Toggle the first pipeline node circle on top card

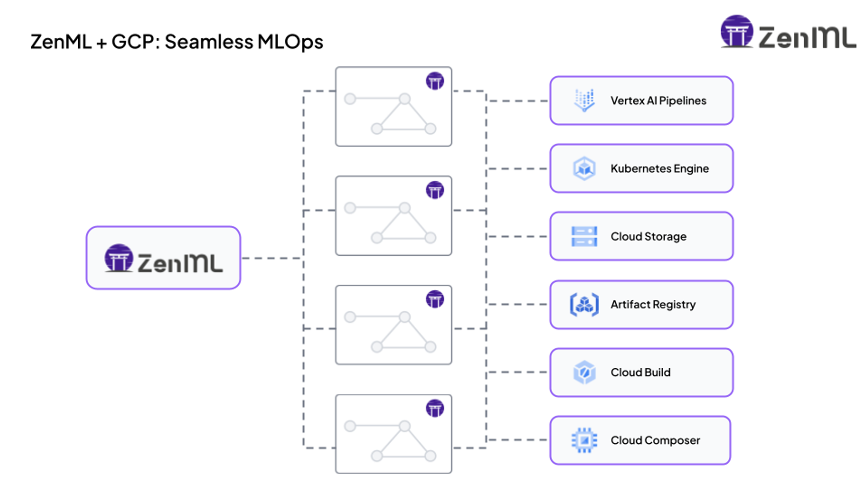tap(351, 99)
